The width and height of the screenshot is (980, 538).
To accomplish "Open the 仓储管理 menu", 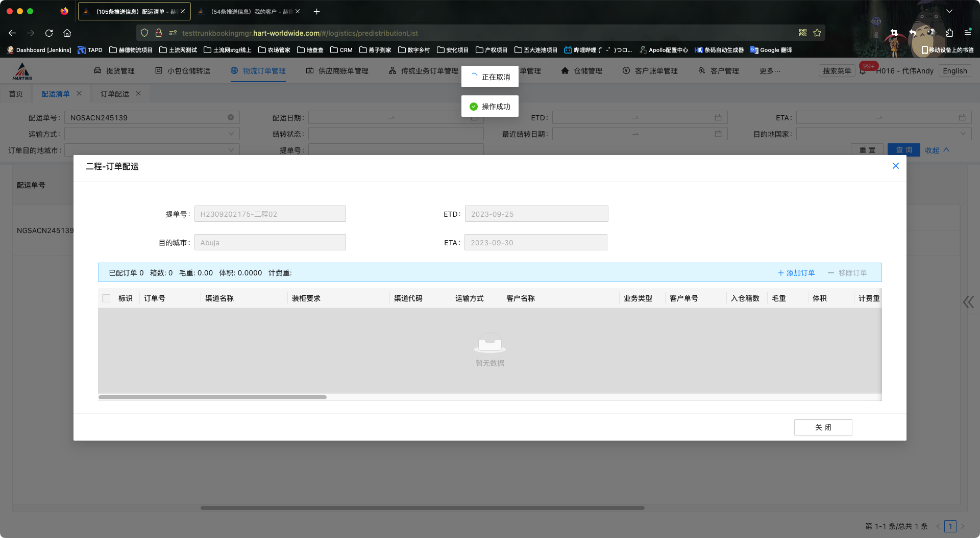I will (x=582, y=71).
